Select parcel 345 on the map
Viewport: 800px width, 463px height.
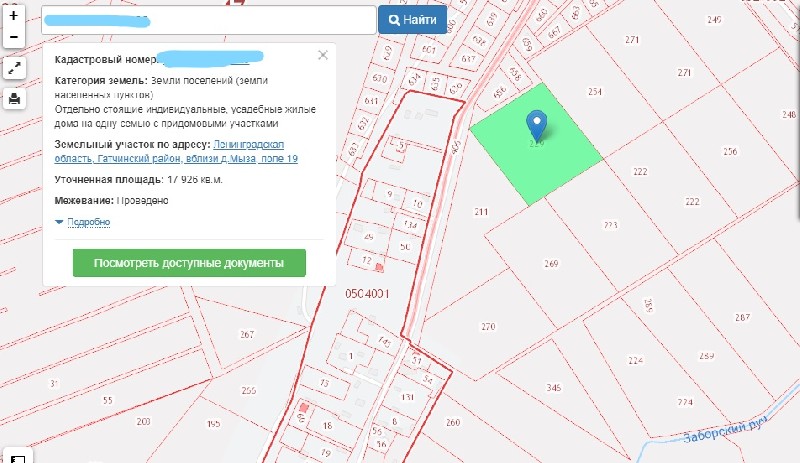[x=553, y=387]
